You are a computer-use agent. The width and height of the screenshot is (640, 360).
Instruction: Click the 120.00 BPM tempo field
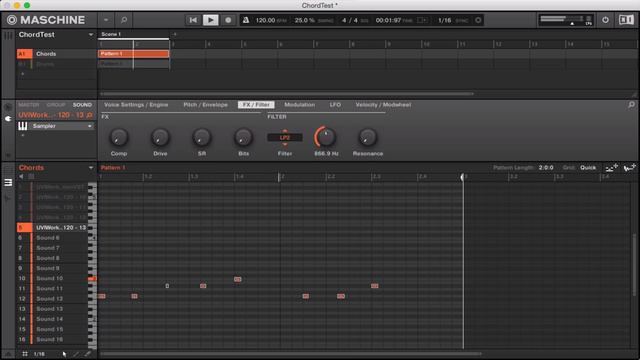tap(271, 20)
